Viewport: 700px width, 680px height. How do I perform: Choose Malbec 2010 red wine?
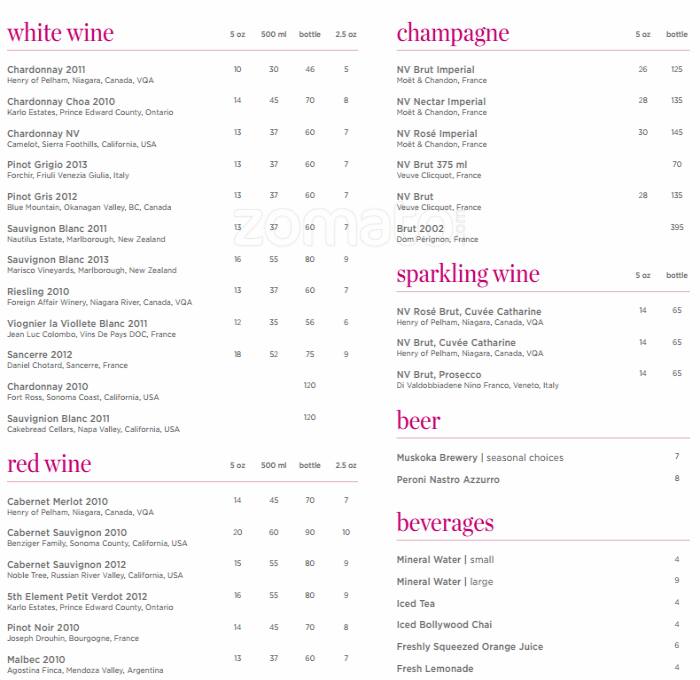point(36,660)
